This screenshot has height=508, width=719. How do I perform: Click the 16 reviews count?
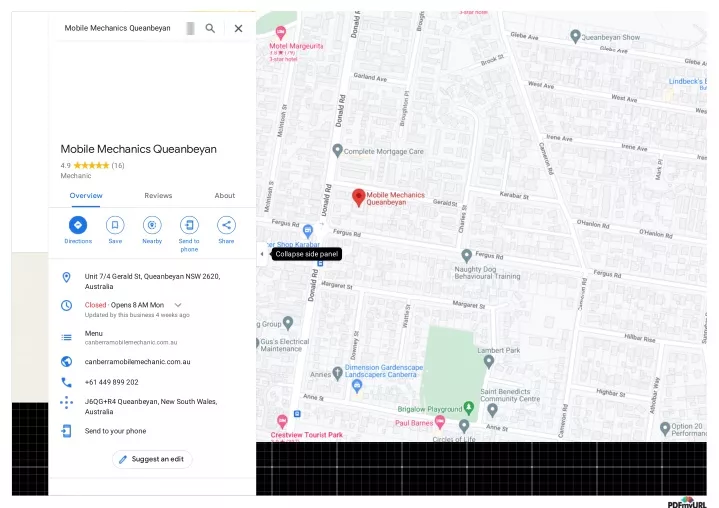click(118, 166)
